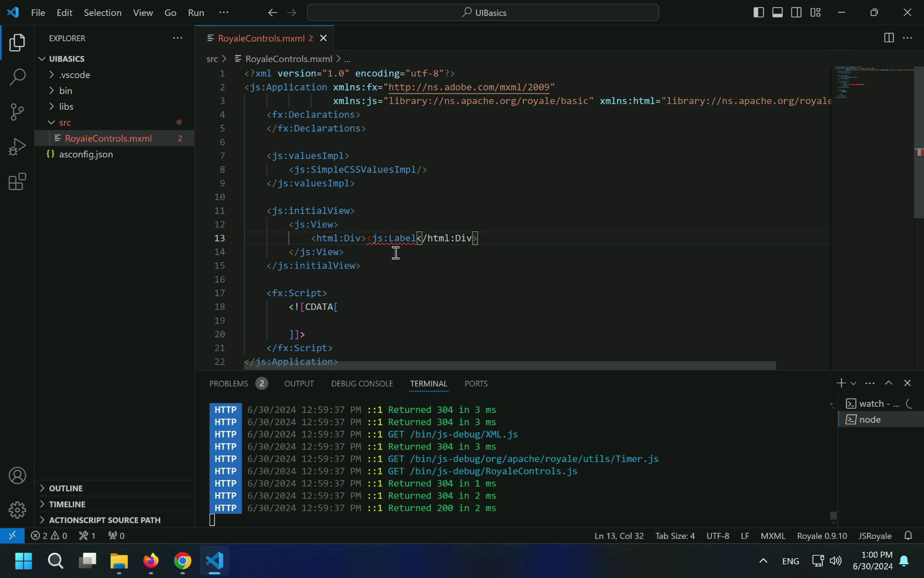Open the Manage gear icon
This screenshot has height=578, width=924.
coord(17,510)
